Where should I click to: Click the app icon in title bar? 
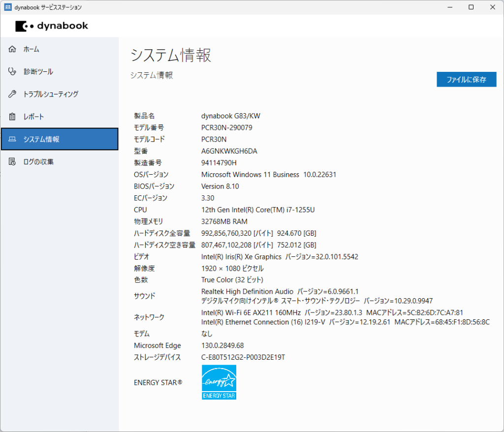[8, 7]
